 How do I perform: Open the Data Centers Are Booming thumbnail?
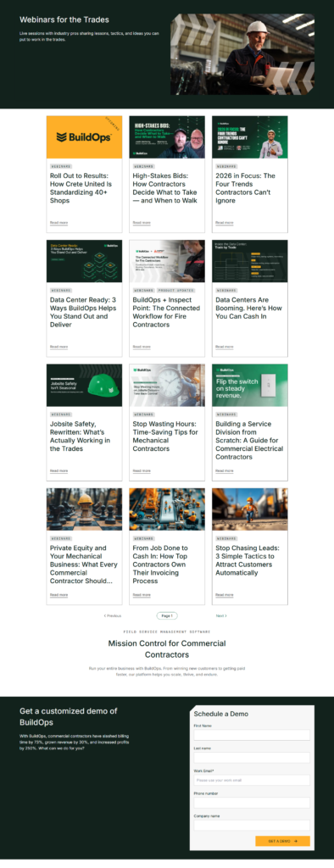[x=250, y=261]
